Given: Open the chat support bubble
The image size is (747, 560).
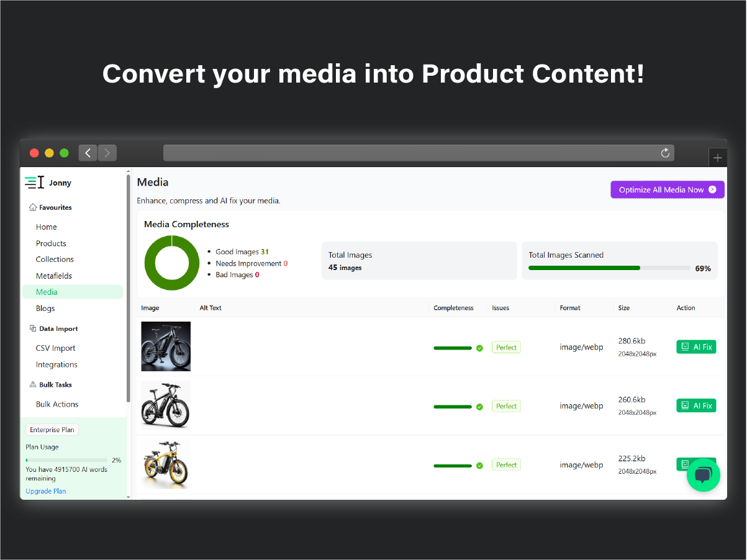Looking at the screenshot, I should tap(703, 475).
